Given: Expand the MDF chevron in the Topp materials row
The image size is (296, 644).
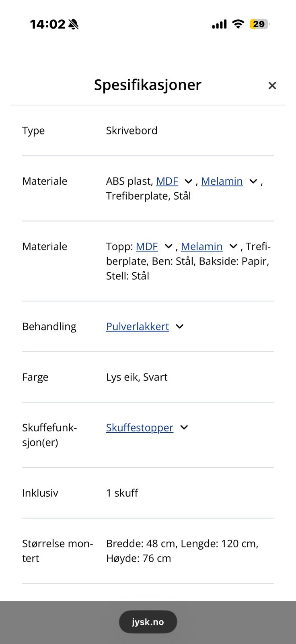Looking at the screenshot, I should [168, 246].
